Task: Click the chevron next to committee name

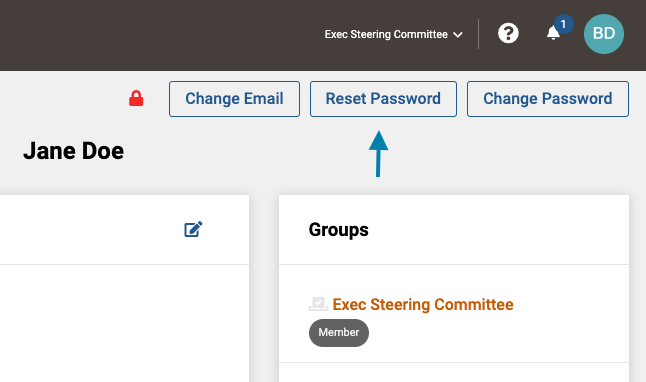Action: tap(458, 35)
